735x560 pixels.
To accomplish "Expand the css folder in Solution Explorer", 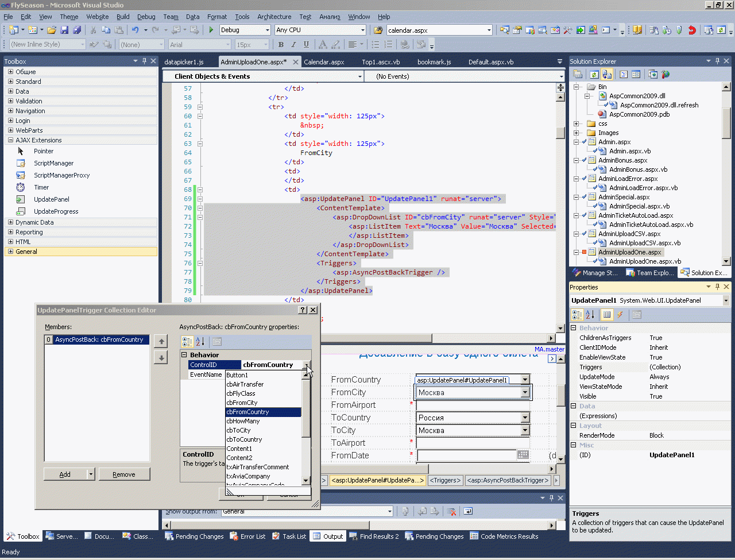I will click(576, 123).
